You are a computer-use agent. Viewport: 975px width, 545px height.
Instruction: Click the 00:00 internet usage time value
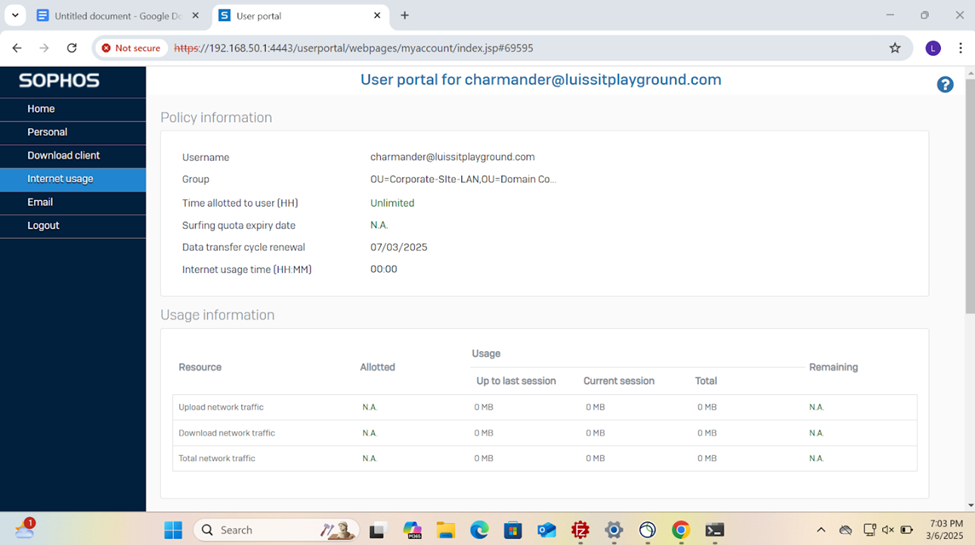click(x=384, y=269)
